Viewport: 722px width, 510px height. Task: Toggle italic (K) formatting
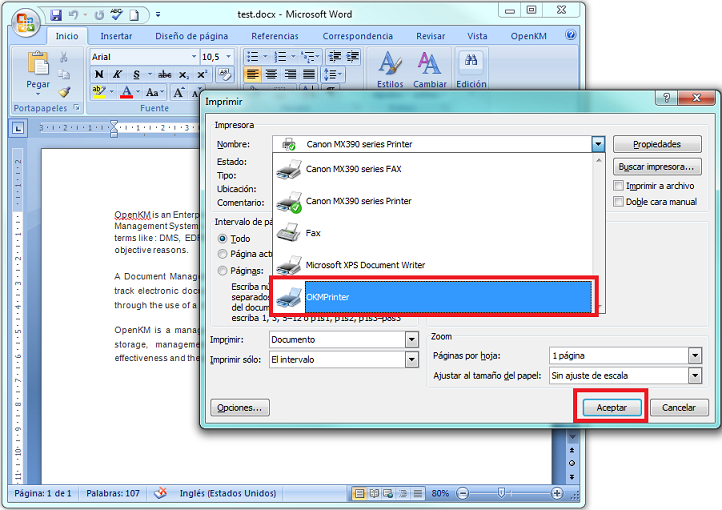tap(117, 75)
